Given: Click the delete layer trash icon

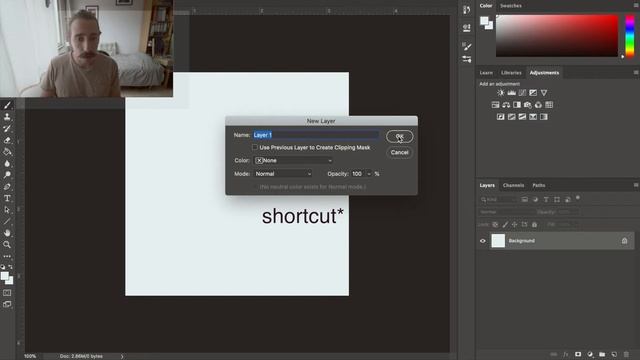Looking at the screenshot, I should (x=626, y=354).
